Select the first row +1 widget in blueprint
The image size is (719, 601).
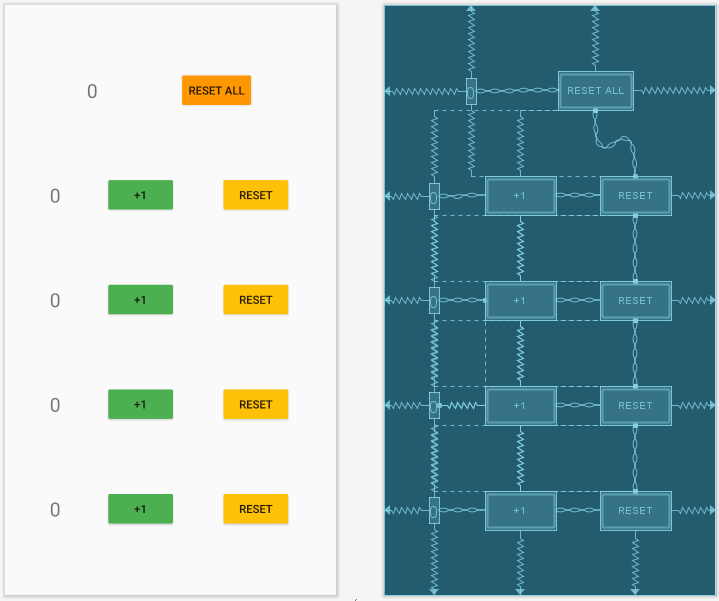coord(520,196)
